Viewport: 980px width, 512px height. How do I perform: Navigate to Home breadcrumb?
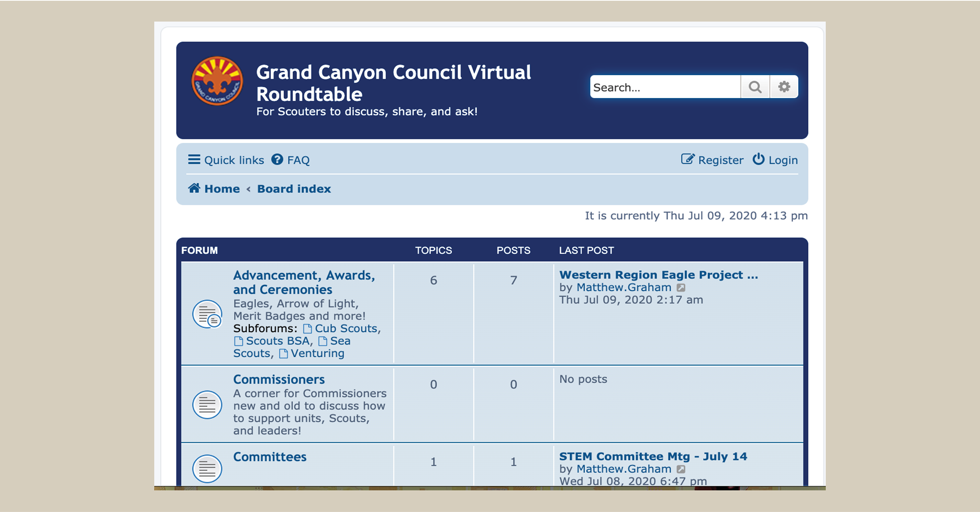click(x=214, y=189)
